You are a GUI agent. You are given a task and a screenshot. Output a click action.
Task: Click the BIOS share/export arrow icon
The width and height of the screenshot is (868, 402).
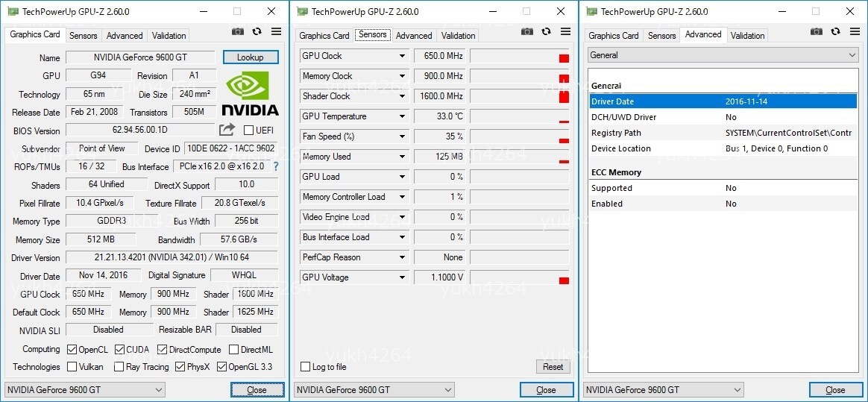coord(227,130)
